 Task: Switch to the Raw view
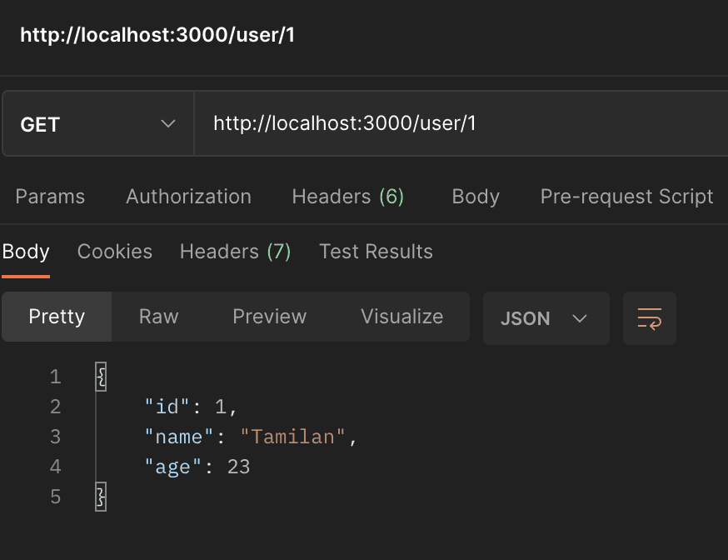[159, 317]
